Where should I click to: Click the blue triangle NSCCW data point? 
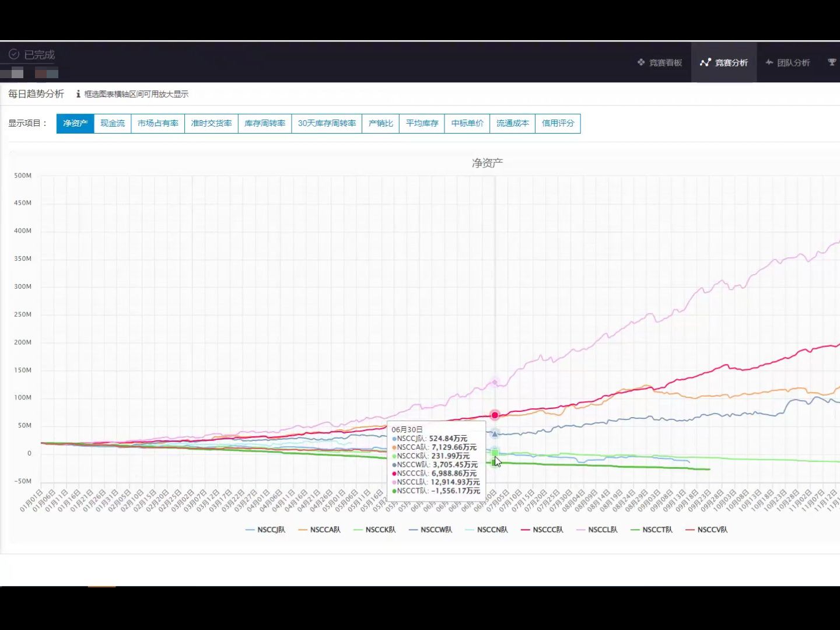tap(495, 433)
